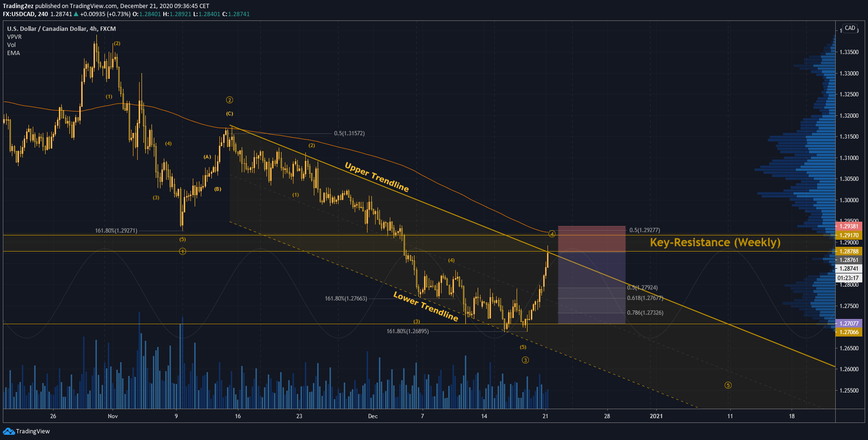This screenshot has width=868, height=440.
Task: Click the circled wave 2 marker
Action: click(x=229, y=100)
